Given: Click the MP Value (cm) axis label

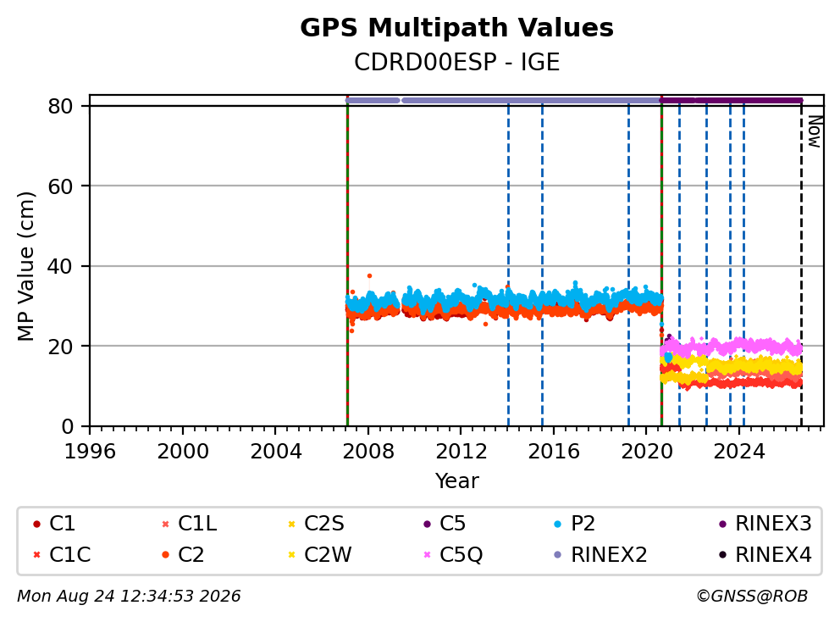Looking at the screenshot, I should pyautogui.click(x=25, y=266).
